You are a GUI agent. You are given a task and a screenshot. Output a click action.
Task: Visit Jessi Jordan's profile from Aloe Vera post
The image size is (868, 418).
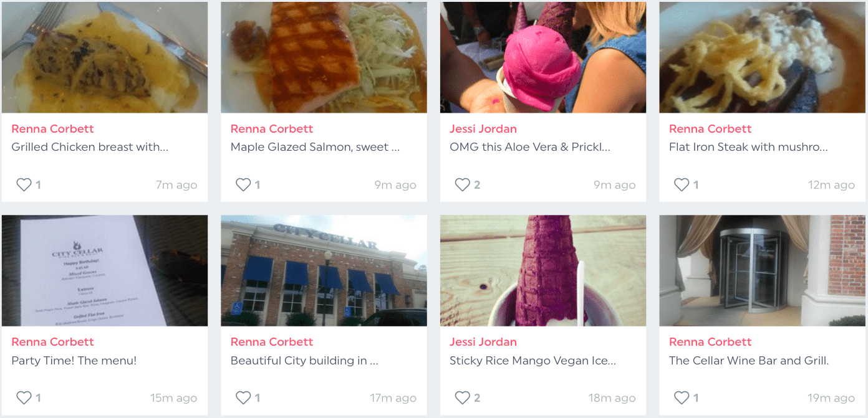click(483, 129)
